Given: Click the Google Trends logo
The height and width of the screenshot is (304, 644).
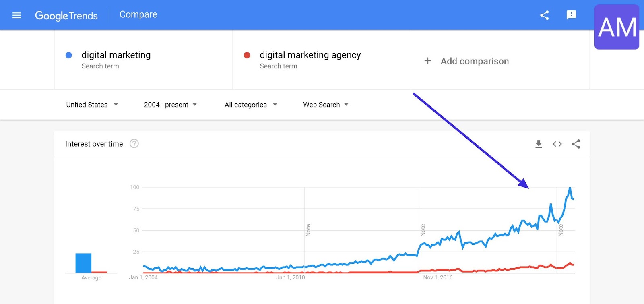Looking at the screenshot, I should point(66,16).
